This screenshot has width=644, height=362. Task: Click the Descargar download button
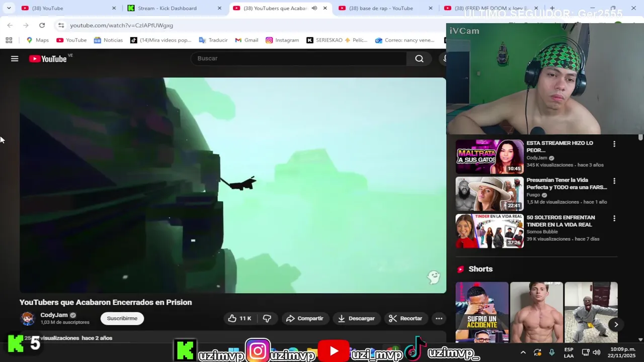[x=356, y=318]
